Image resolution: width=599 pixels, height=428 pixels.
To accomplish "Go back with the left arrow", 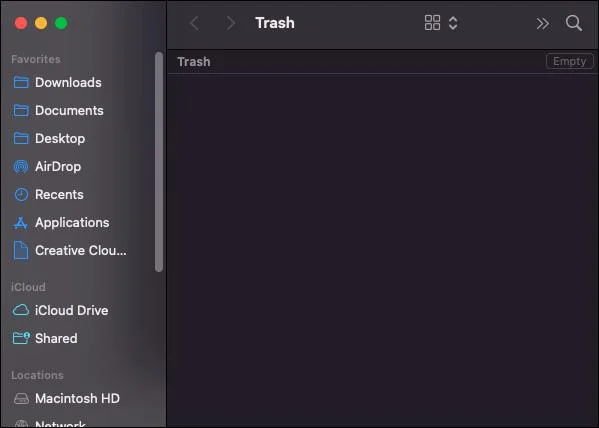I will tap(194, 23).
